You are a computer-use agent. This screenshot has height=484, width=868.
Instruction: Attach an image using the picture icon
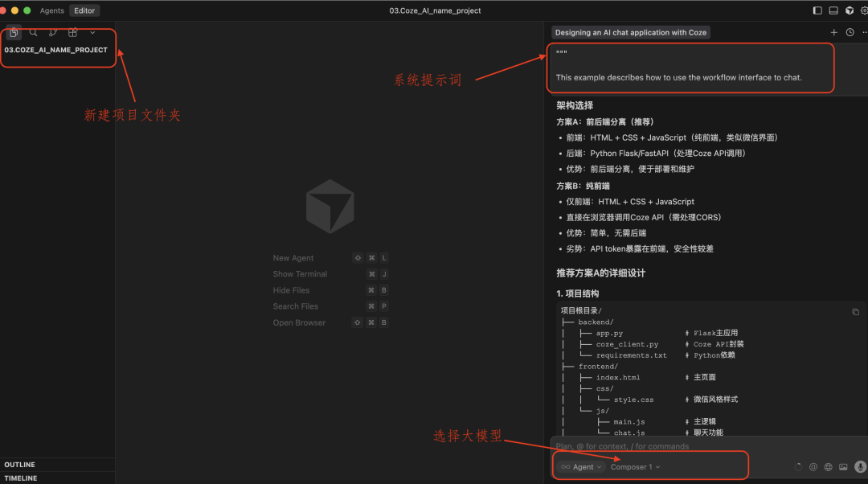pyautogui.click(x=843, y=467)
